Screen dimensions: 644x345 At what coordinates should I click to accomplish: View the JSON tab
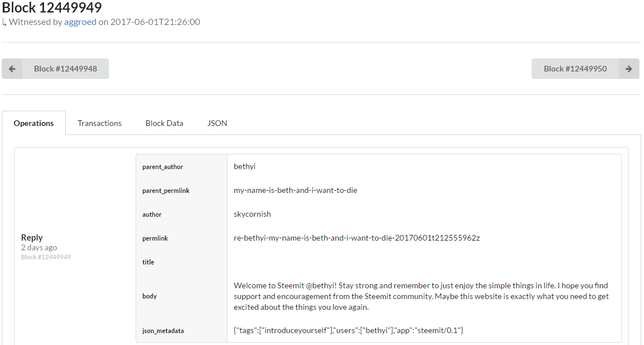pos(217,123)
